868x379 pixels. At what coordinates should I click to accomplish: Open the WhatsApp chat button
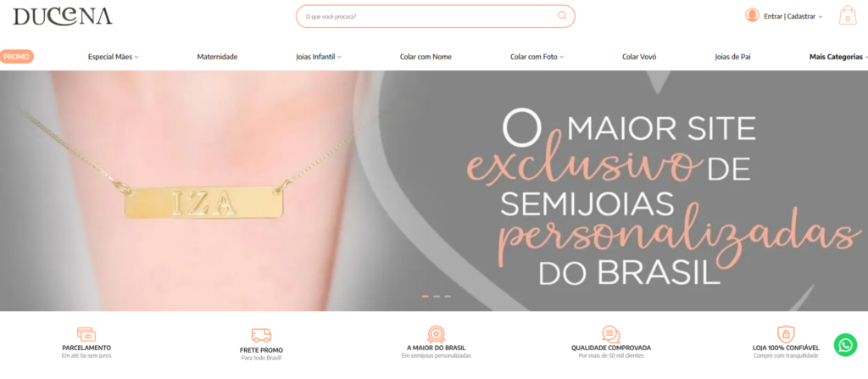click(845, 345)
